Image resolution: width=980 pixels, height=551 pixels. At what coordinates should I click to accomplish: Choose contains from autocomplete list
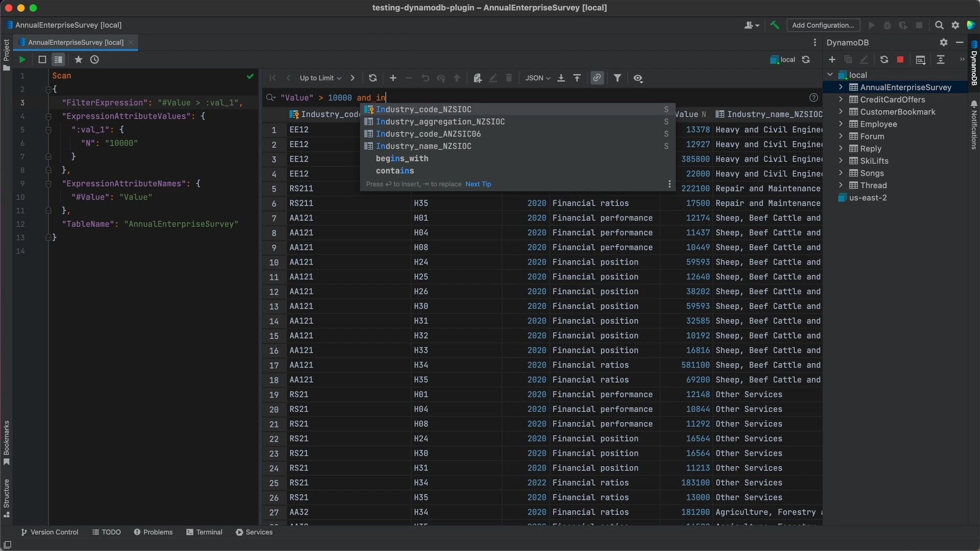click(x=518, y=171)
